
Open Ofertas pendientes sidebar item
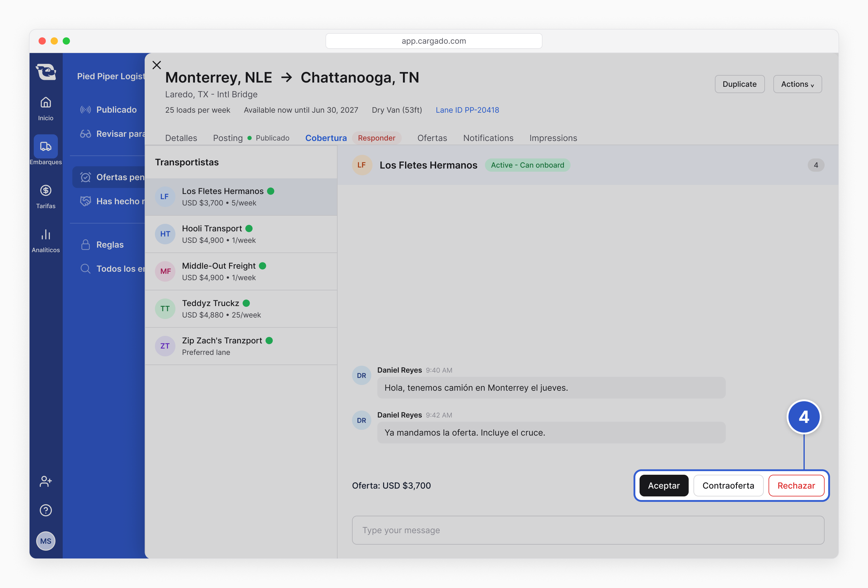point(108,177)
